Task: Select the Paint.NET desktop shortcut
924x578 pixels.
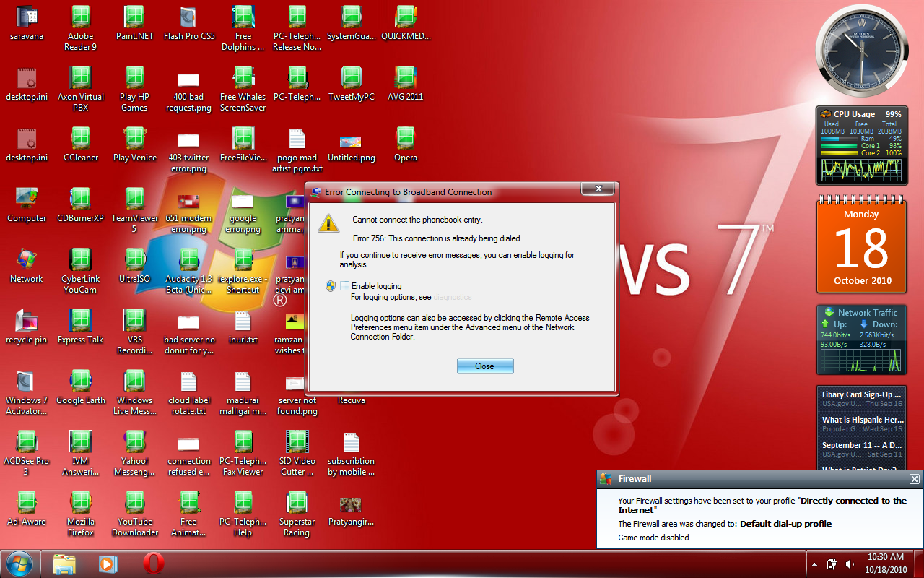Action: [134, 24]
